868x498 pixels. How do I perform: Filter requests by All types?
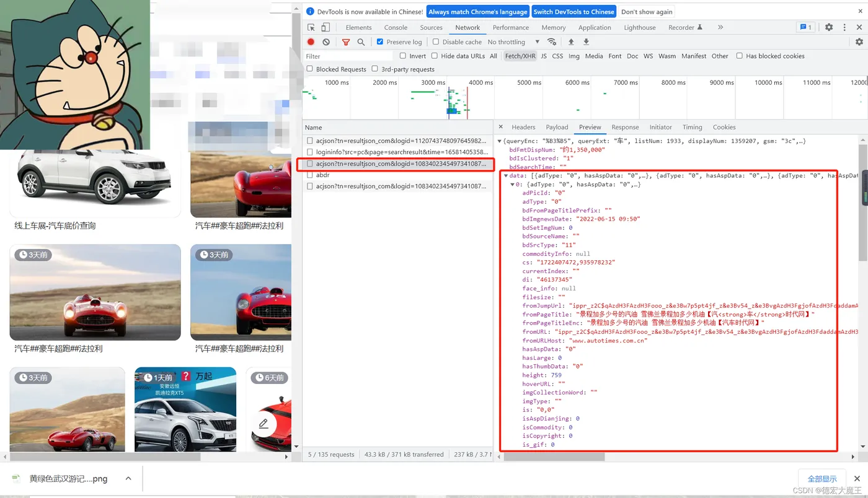point(494,56)
